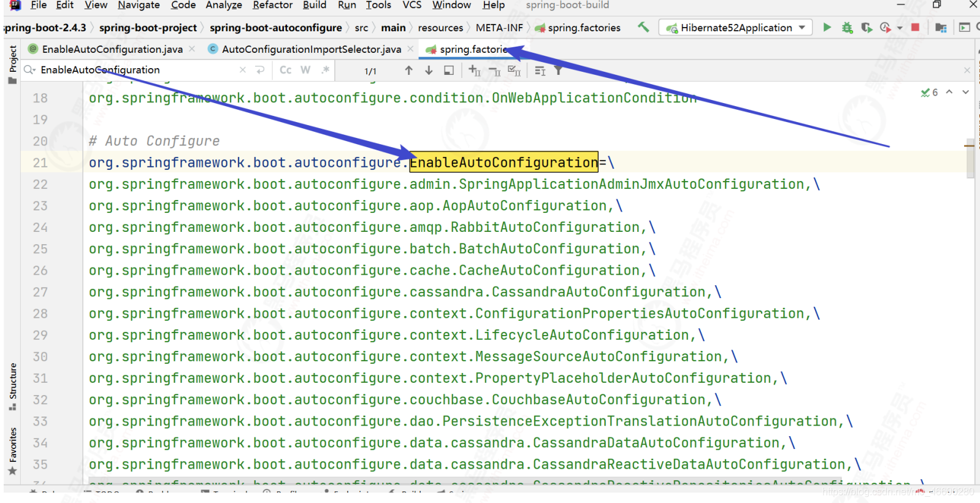Screen dimensions: 980x503
Task: Clear the EnableAutoConfiguration search text
Action: click(243, 70)
